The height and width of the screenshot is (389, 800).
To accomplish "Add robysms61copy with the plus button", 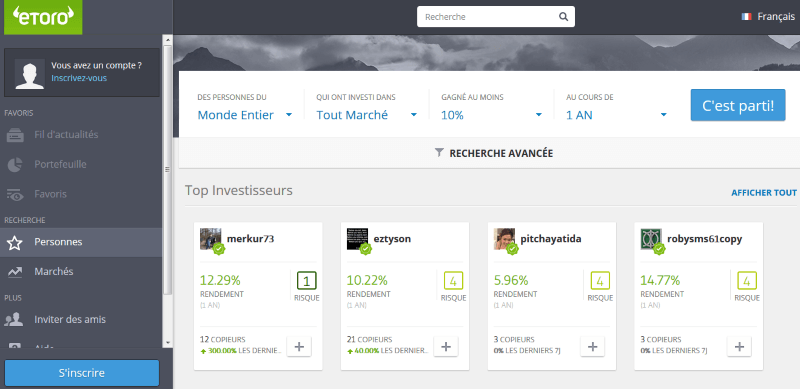I will click(x=739, y=347).
